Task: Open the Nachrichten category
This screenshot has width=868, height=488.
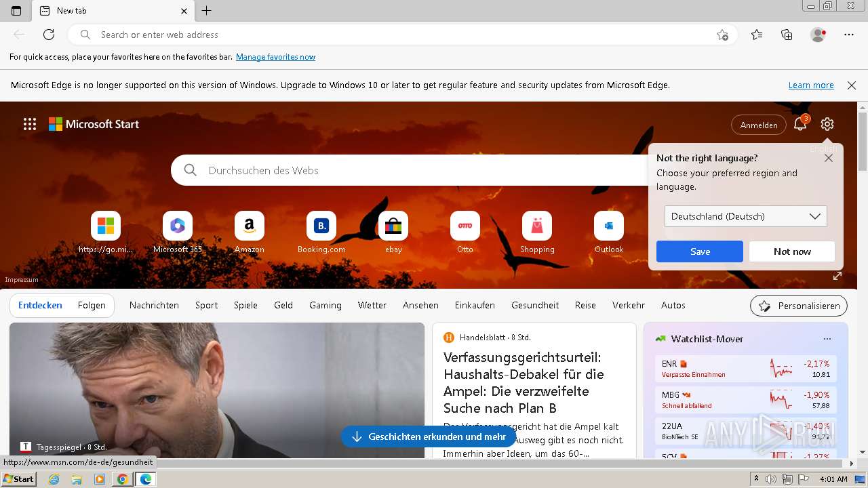Action: click(154, 305)
